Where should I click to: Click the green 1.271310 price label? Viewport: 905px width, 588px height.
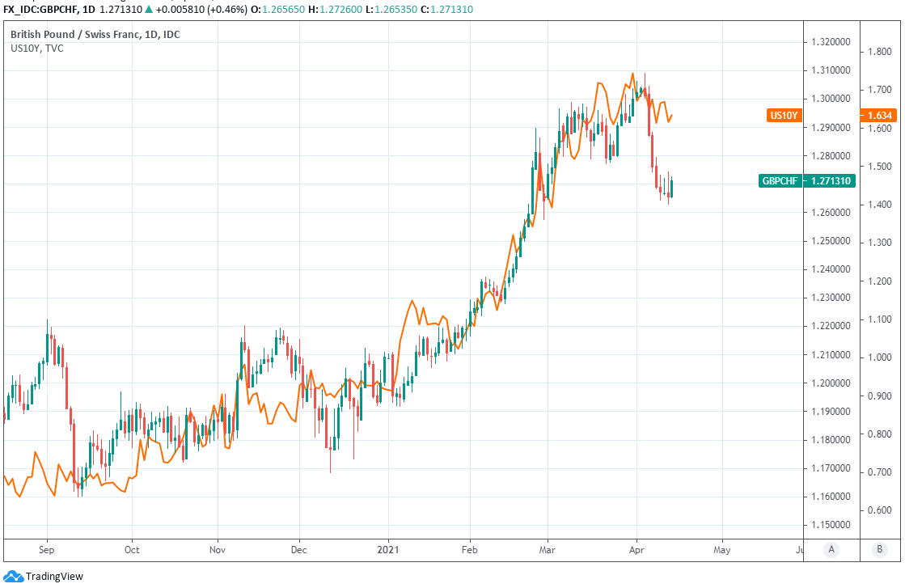click(829, 181)
